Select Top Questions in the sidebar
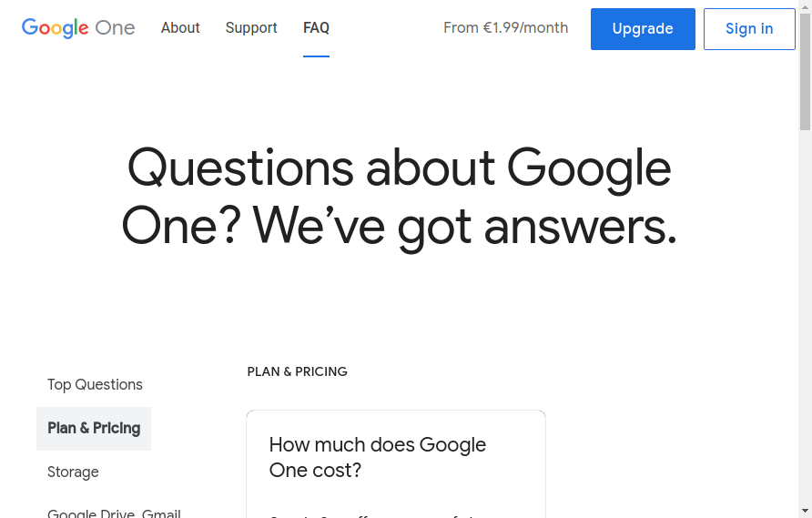812x518 pixels. [x=95, y=385]
